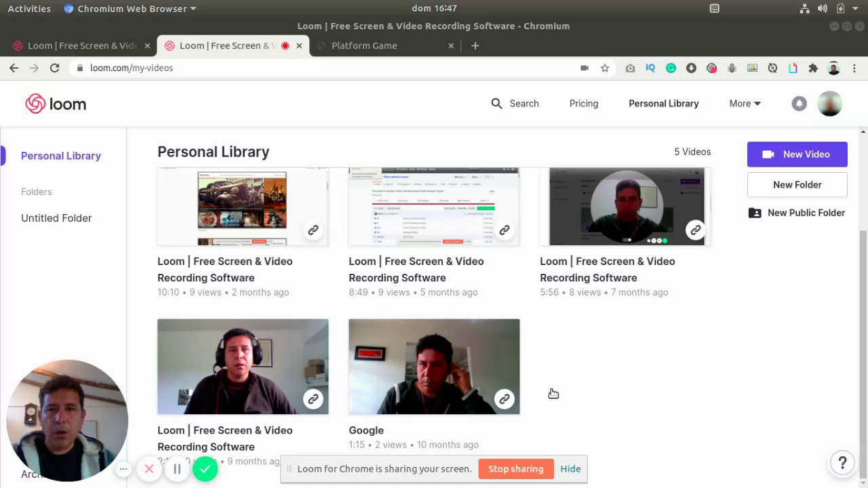Open the Google video thumbnail
The width and height of the screenshot is (868, 488).
click(x=434, y=367)
